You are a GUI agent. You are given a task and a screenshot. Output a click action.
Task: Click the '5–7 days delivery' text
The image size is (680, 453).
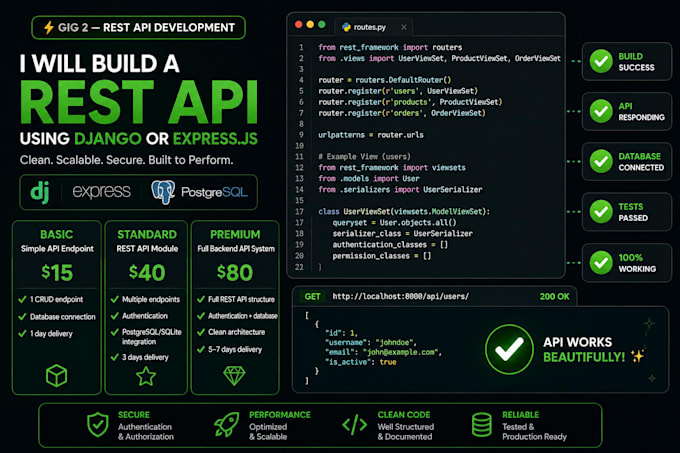[x=235, y=349]
